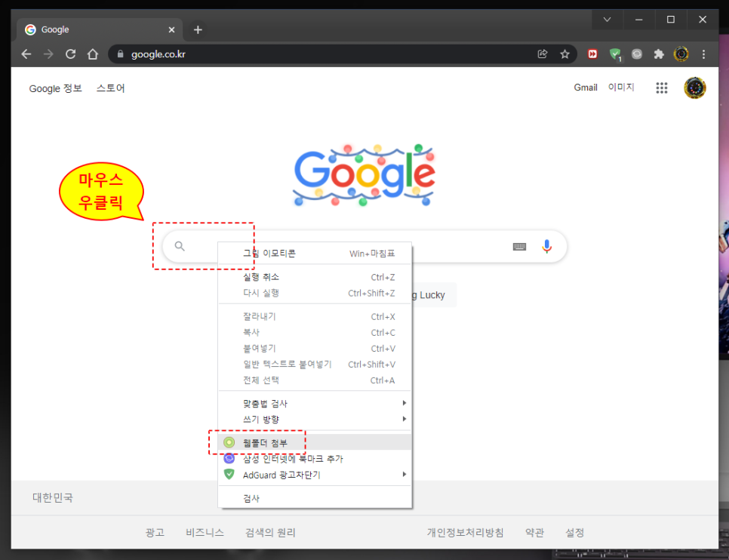729x560 pixels.
Task: Click the magnifier icon in search box
Action: coord(180,246)
